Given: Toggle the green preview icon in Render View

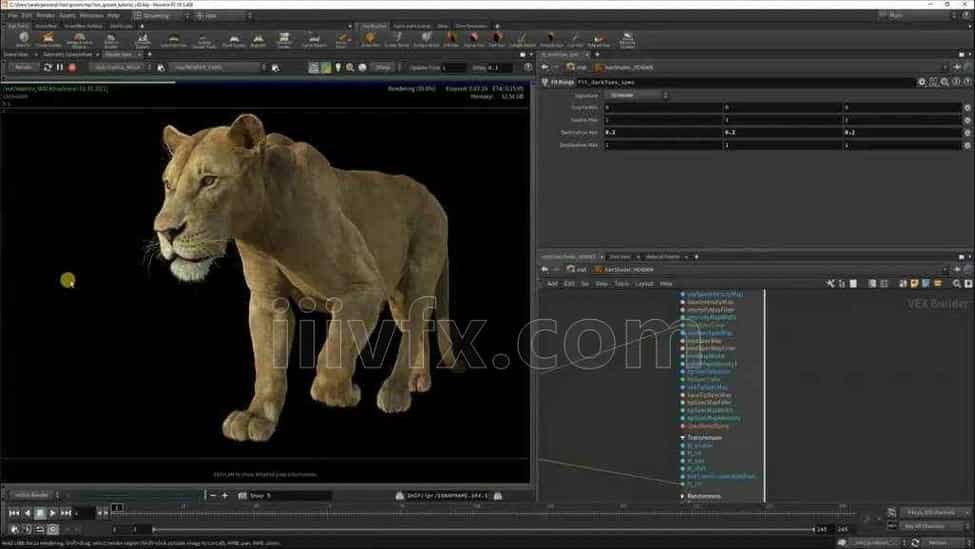Looking at the screenshot, I should click(x=326, y=67).
